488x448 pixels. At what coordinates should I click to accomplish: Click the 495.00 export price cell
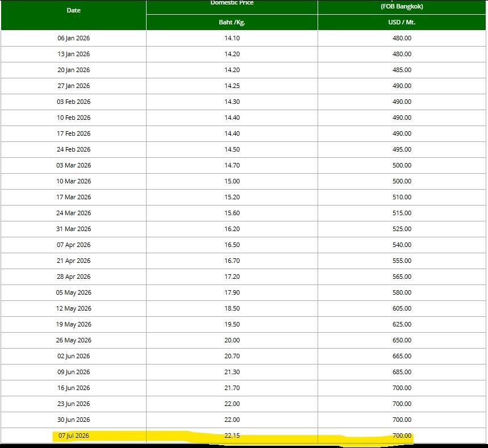[402, 149]
